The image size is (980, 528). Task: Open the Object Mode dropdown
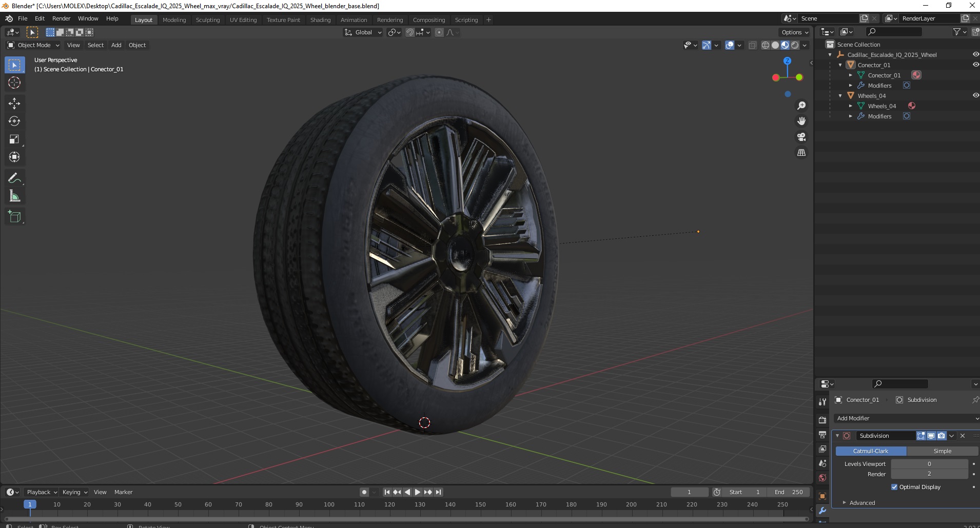point(33,45)
